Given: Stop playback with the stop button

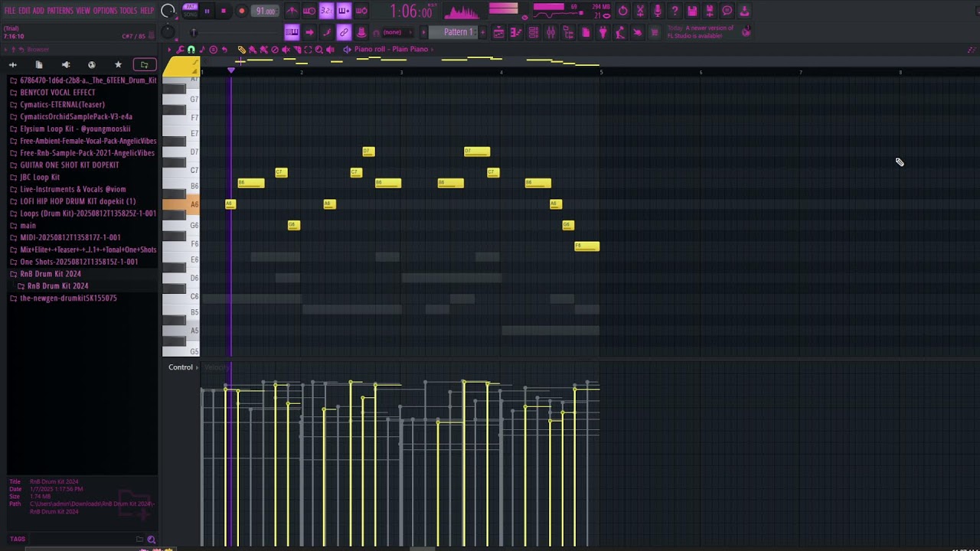Looking at the screenshot, I should pos(224,11).
